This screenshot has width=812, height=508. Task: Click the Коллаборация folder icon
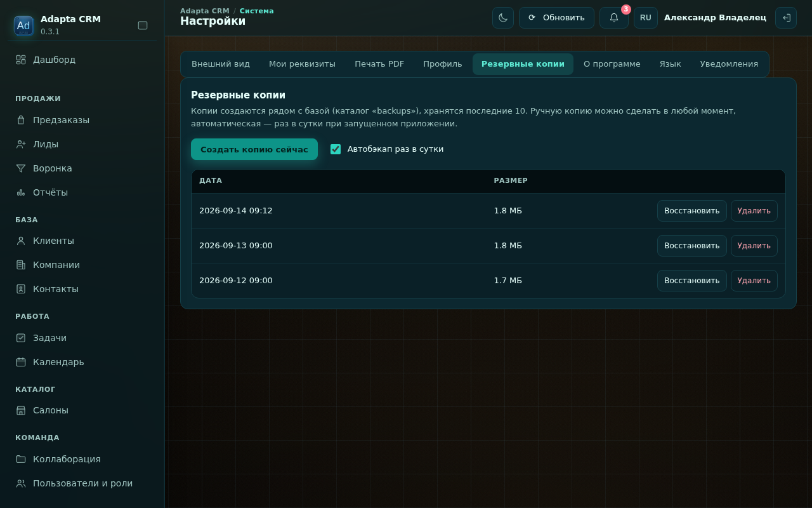pyautogui.click(x=21, y=459)
